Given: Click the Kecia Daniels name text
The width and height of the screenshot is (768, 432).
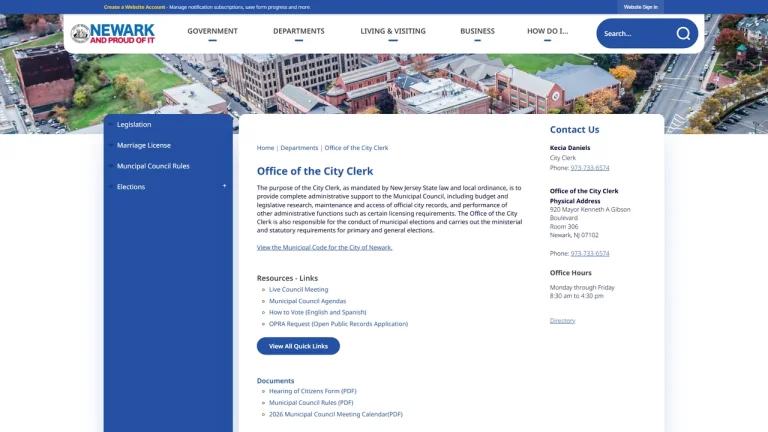Looking at the screenshot, I should (570, 147).
